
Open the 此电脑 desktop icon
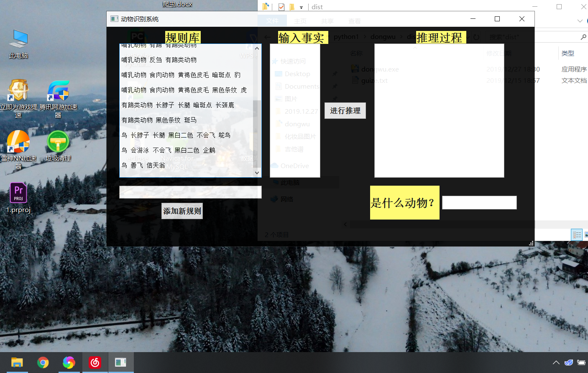pos(18,44)
